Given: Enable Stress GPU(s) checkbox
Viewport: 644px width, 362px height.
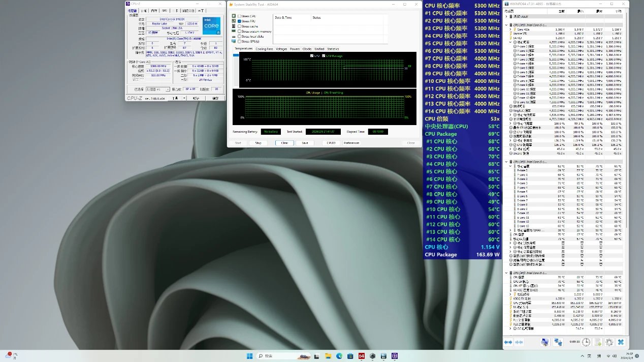Looking at the screenshot, I should click(x=240, y=41).
